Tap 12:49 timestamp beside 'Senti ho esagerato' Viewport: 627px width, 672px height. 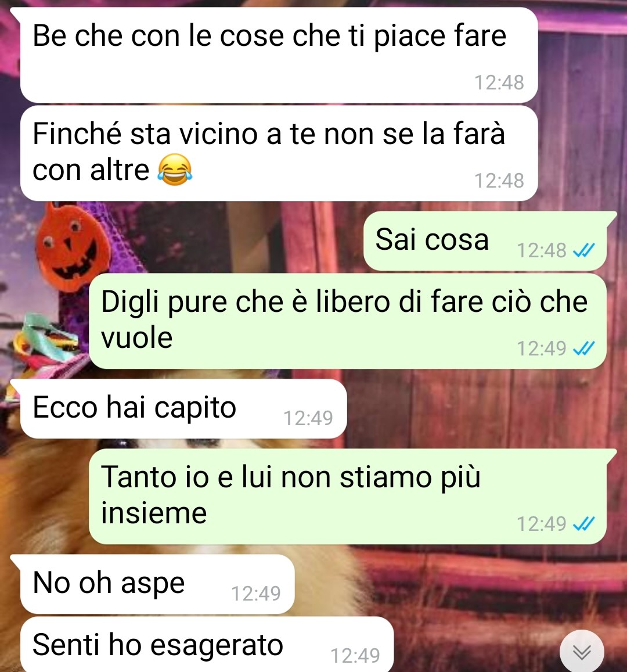coord(355,655)
